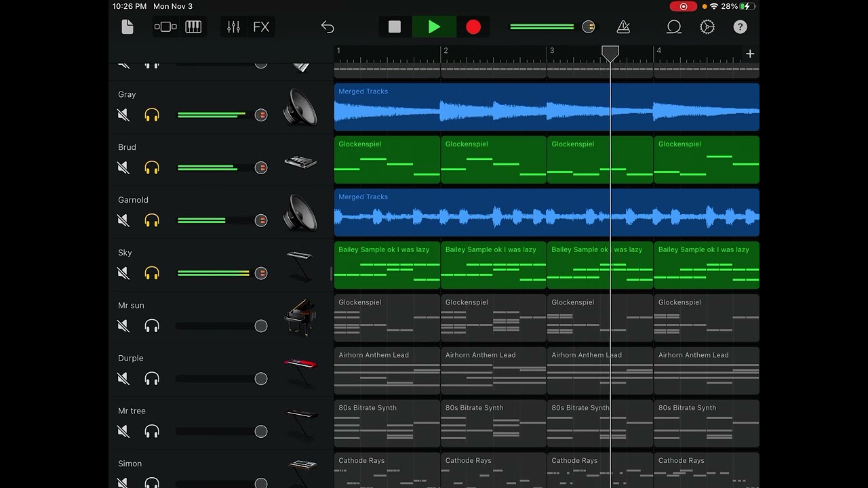Mute the Mr sun track
The image size is (868, 488).
point(123,326)
